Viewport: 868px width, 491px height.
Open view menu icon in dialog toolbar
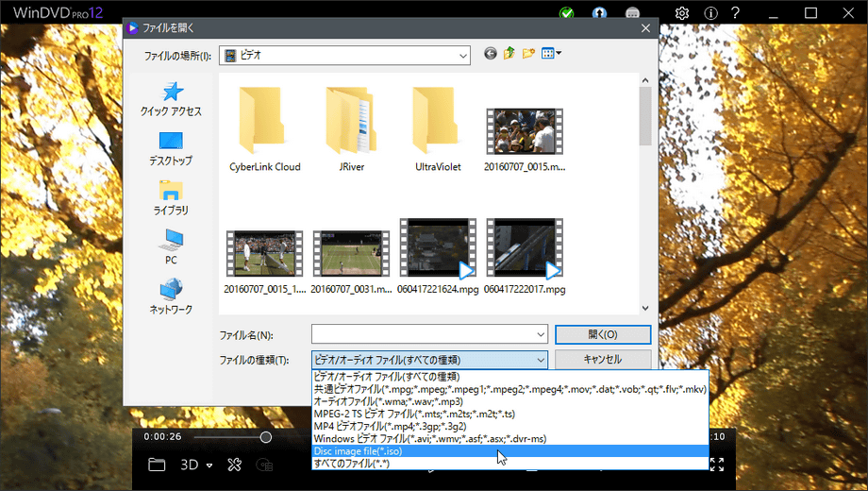point(551,53)
